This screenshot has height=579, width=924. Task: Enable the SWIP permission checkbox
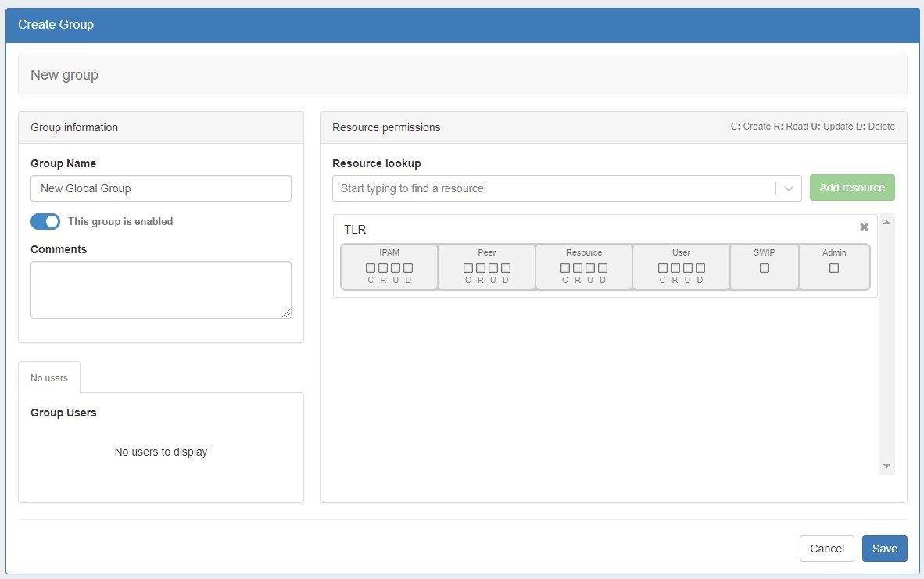[x=765, y=268]
